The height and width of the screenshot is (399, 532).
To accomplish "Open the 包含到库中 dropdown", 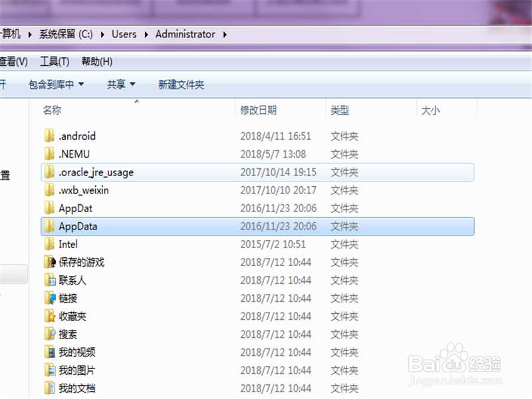I will click(x=57, y=84).
